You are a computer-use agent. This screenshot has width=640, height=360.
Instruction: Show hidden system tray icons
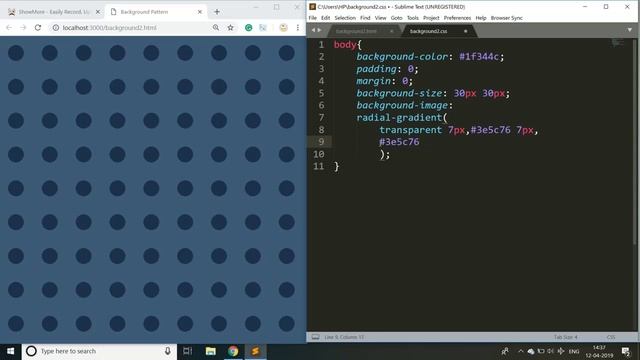(x=520, y=351)
